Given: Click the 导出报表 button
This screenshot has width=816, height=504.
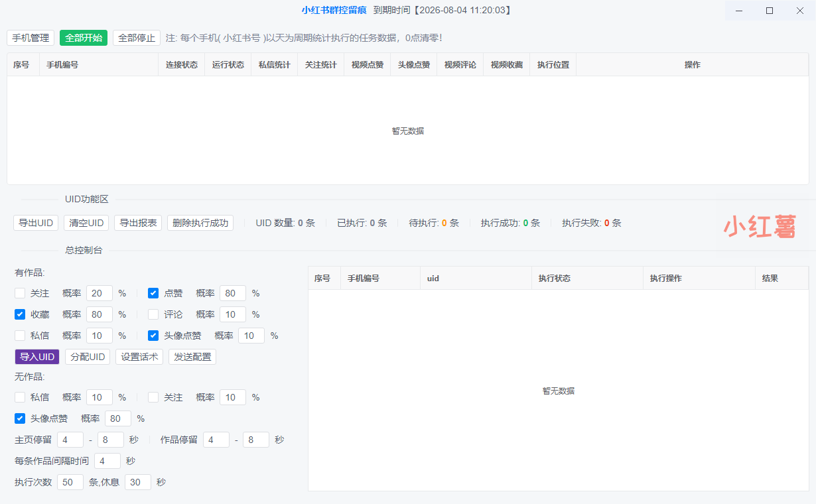Looking at the screenshot, I should tap(138, 223).
